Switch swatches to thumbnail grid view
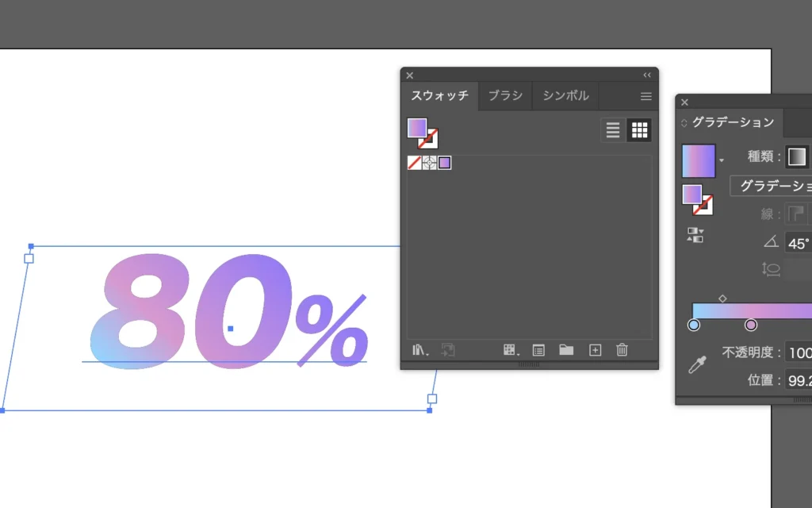Screen dimensions: 812x508 639,130
